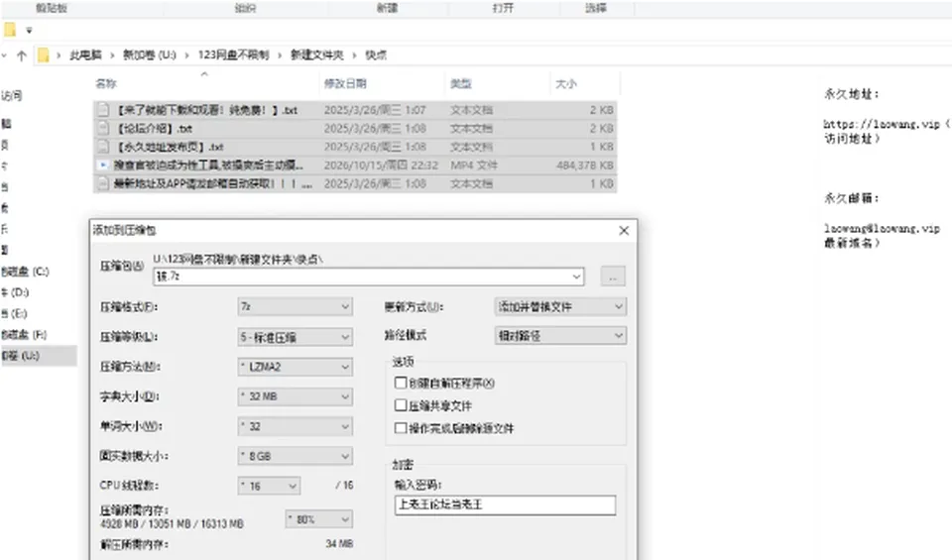Click the password input field

click(505, 504)
